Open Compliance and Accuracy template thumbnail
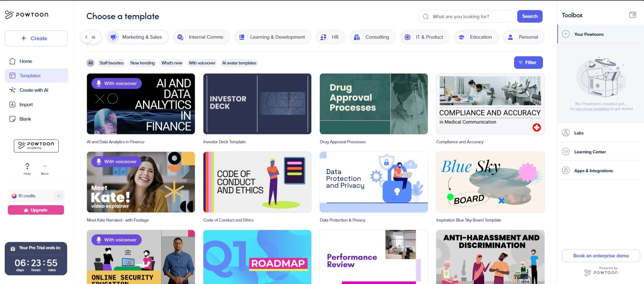 click(490, 104)
